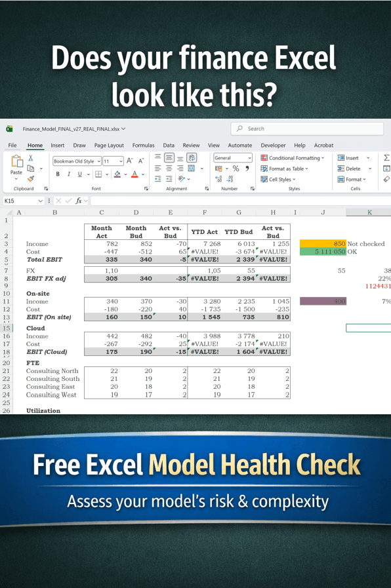Open the font name dropdown
The image size is (391, 588).
point(99,161)
